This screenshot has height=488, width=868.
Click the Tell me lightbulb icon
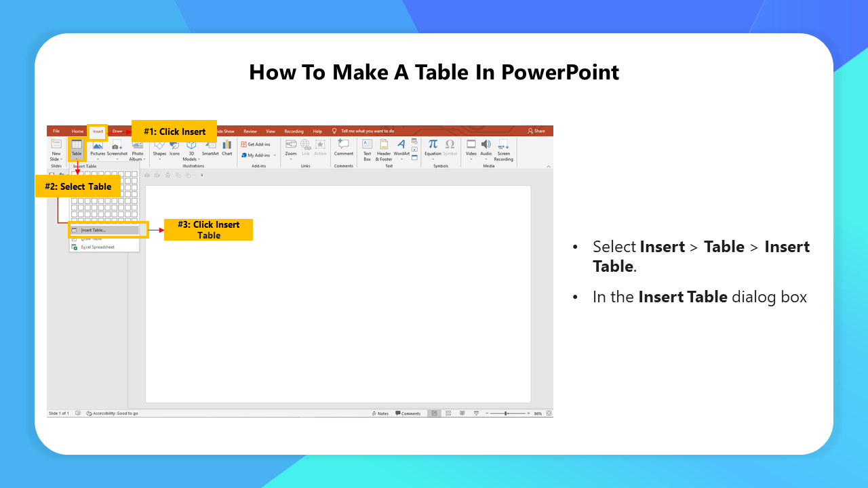click(x=334, y=131)
